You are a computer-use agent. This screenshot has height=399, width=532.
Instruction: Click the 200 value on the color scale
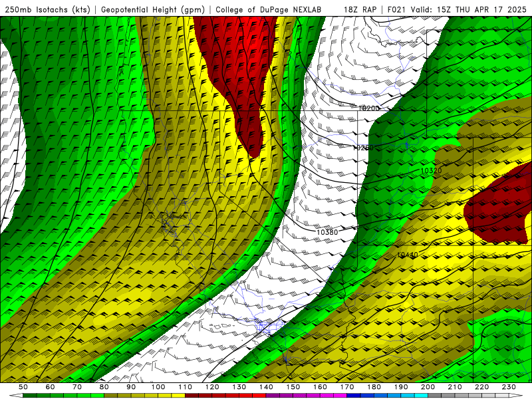pyautogui.click(x=428, y=387)
